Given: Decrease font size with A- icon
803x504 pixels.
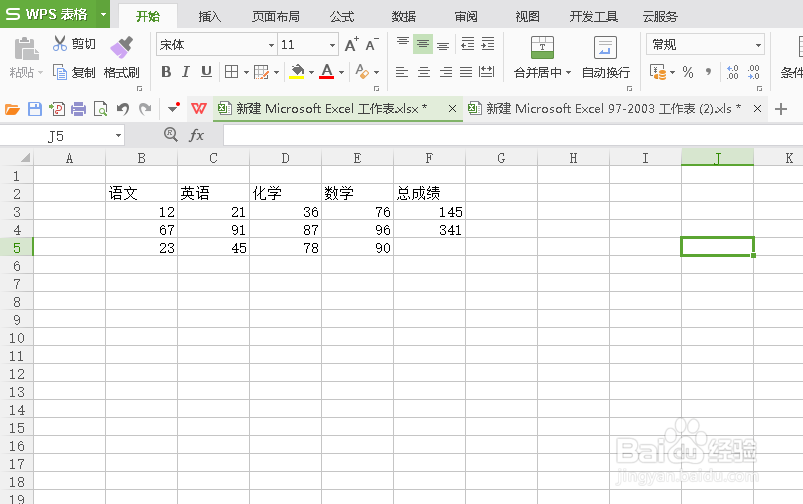Looking at the screenshot, I should point(372,45).
